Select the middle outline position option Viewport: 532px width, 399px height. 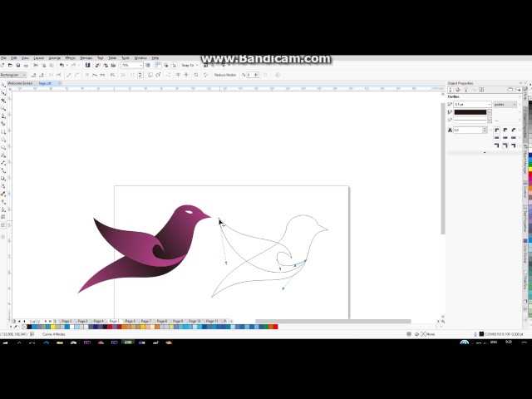(505, 145)
